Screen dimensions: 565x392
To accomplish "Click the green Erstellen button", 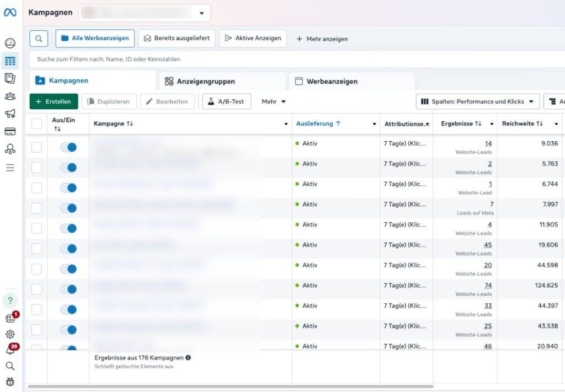I will point(54,101).
